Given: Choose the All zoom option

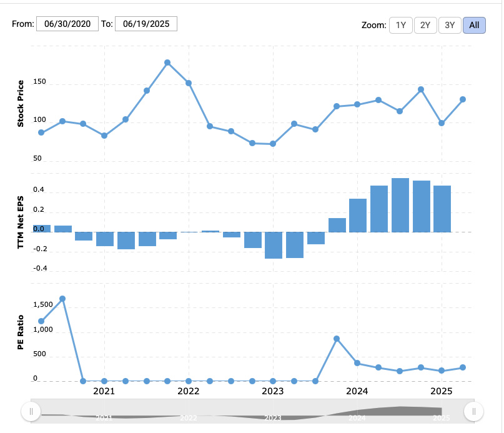Looking at the screenshot, I should click(x=474, y=25).
